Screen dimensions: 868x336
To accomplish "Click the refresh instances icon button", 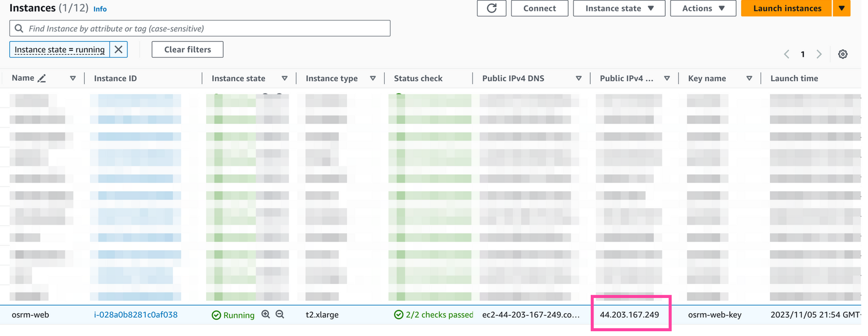I will [x=492, y=8].
